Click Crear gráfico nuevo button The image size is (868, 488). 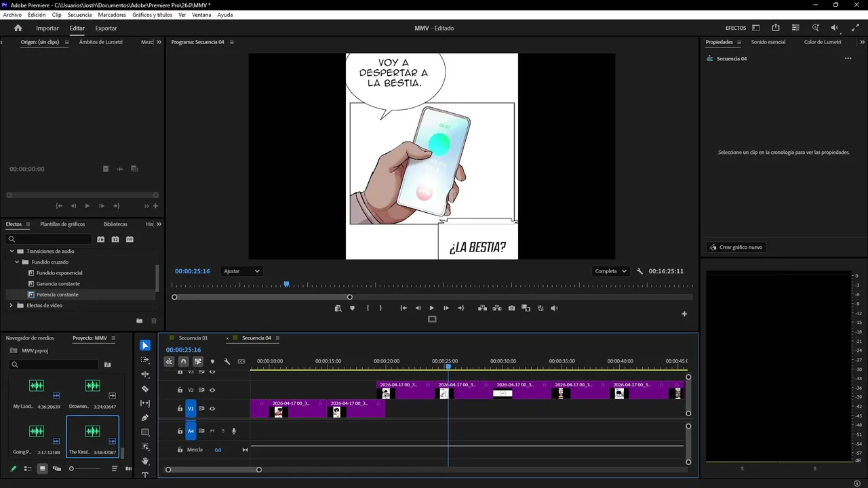pos(736,247)
